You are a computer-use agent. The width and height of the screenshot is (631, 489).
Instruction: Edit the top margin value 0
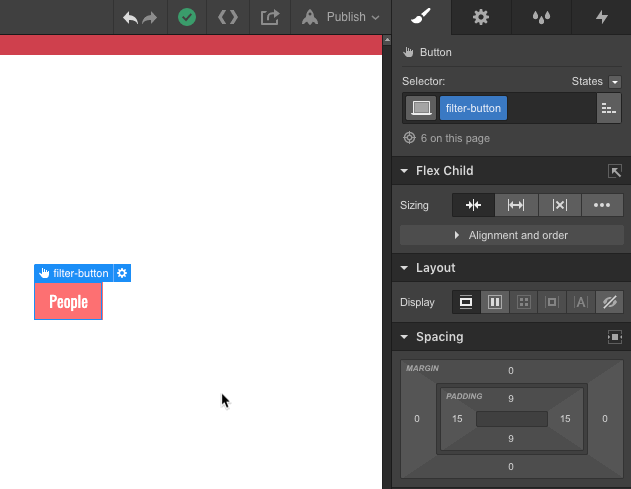tap(511, 370)
